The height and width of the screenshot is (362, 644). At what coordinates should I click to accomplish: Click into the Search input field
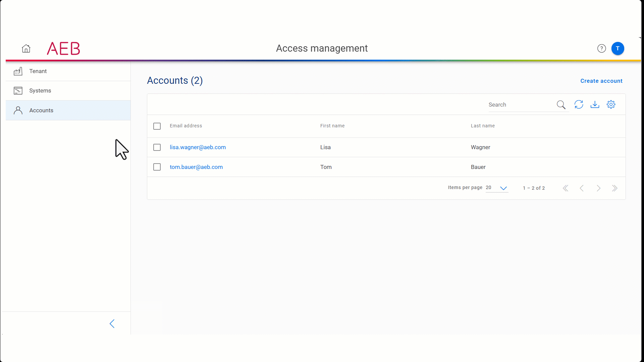coord(520,105)
